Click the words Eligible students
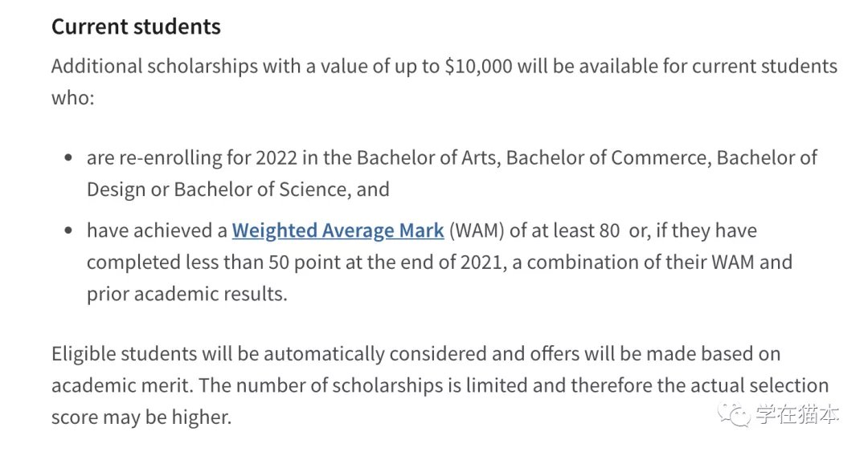The height and width of the screenshot is (452, 868). [124, 354]
